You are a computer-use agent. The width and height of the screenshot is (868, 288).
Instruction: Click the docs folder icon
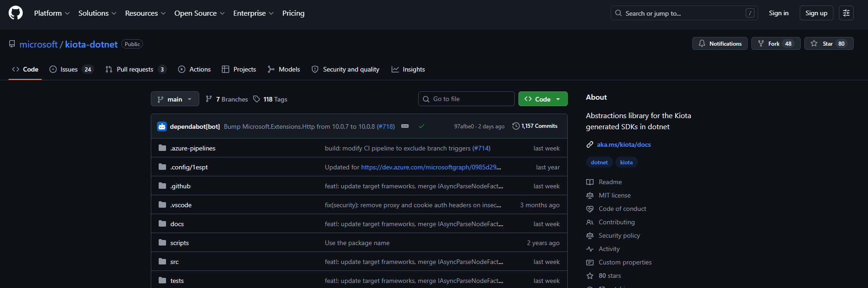coord(162,224)
